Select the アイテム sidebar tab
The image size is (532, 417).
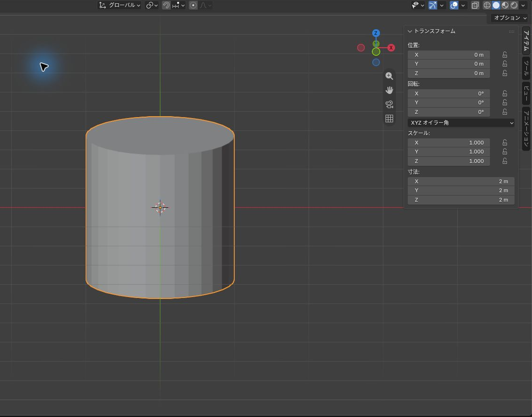tap(526, 41)
